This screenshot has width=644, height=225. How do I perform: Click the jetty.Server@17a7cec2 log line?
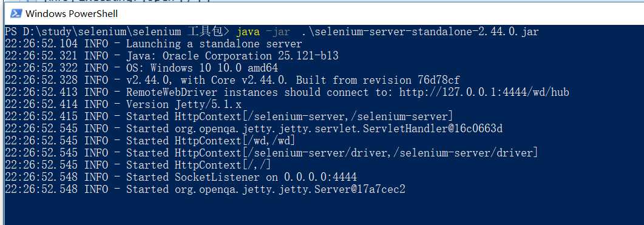tap(205, 189)
